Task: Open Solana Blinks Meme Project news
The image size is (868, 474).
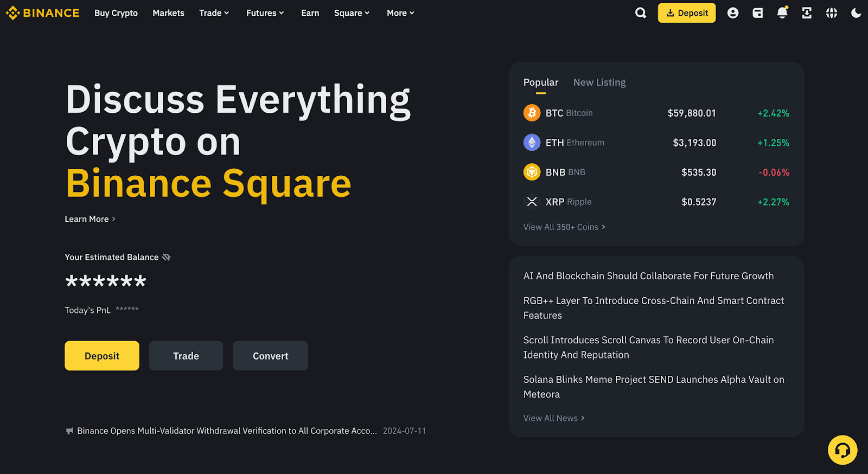Action: point(654,387)
